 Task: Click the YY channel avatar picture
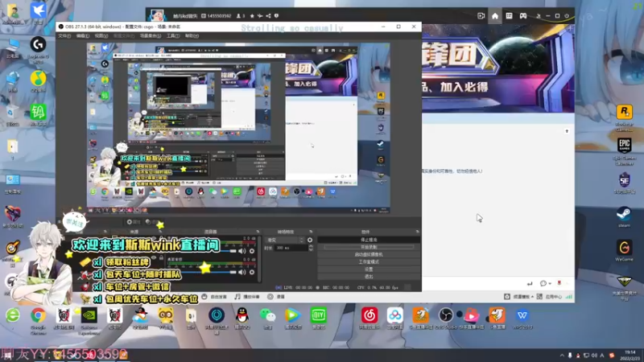click(x=156, y=15)
